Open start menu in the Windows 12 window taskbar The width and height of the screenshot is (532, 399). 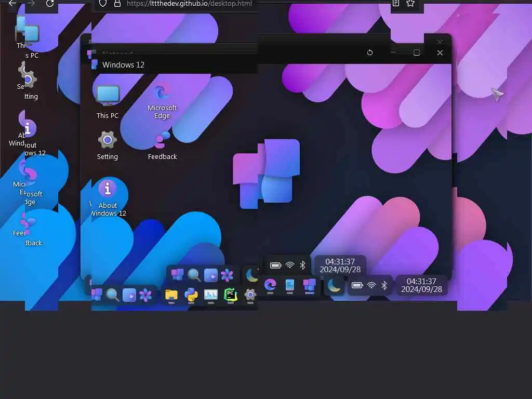pos(178,274)
